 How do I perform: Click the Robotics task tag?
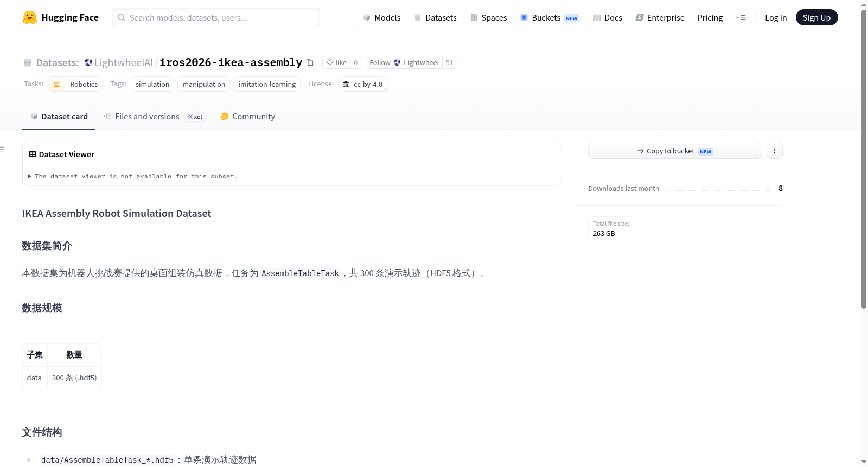coord(75,84)
